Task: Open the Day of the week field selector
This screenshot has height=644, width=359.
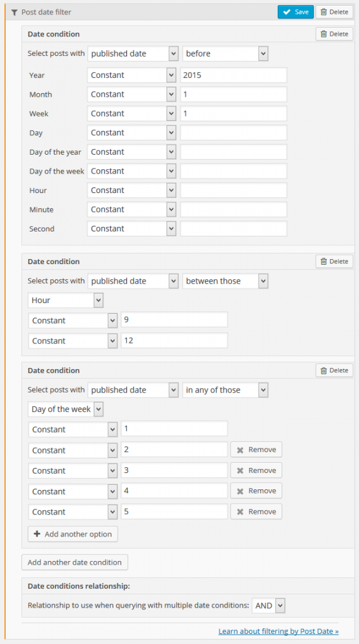Action: 66,409
